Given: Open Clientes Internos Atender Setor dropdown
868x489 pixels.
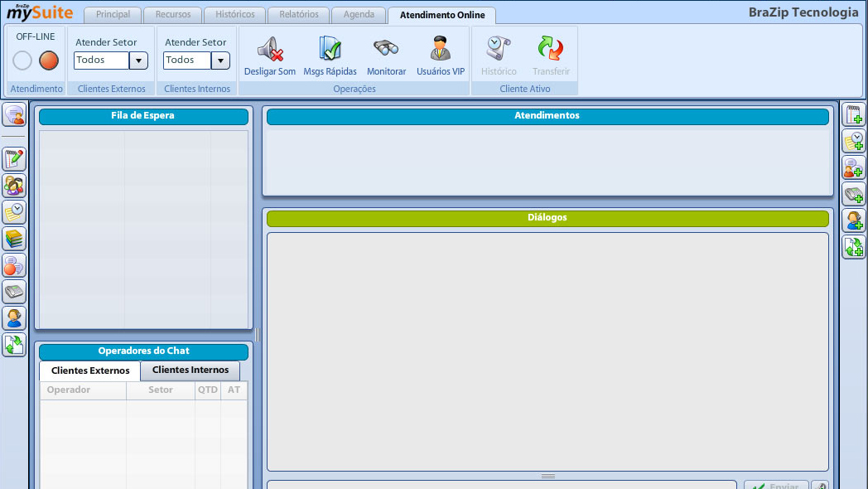Looking at the screenshot, I should pyautogui.click(x=220, y=61).
